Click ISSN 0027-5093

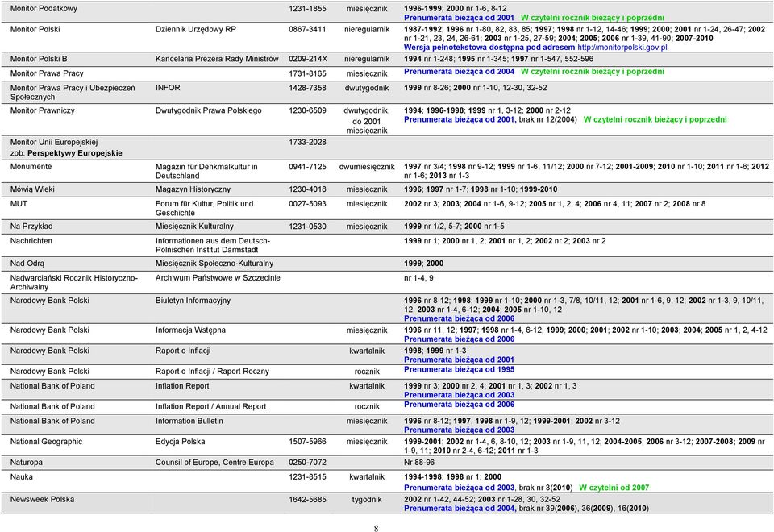point(307,203)
